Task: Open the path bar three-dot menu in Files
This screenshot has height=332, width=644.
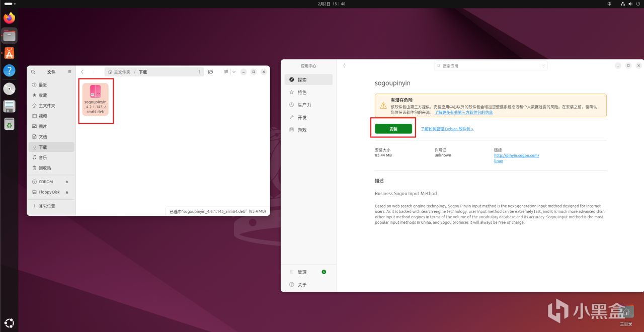Action: 200,72
